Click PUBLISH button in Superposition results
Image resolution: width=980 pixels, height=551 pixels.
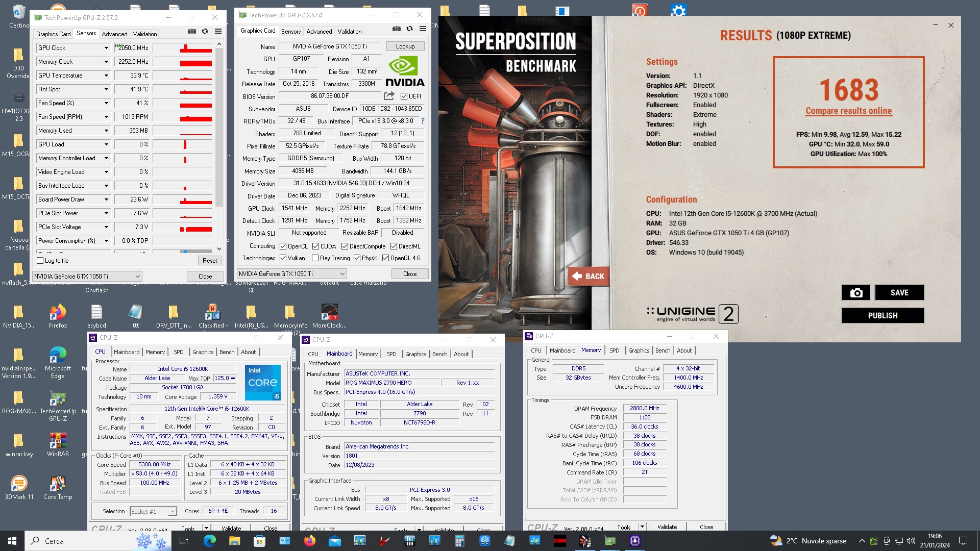pyautogui.click(x=883, y=315)
